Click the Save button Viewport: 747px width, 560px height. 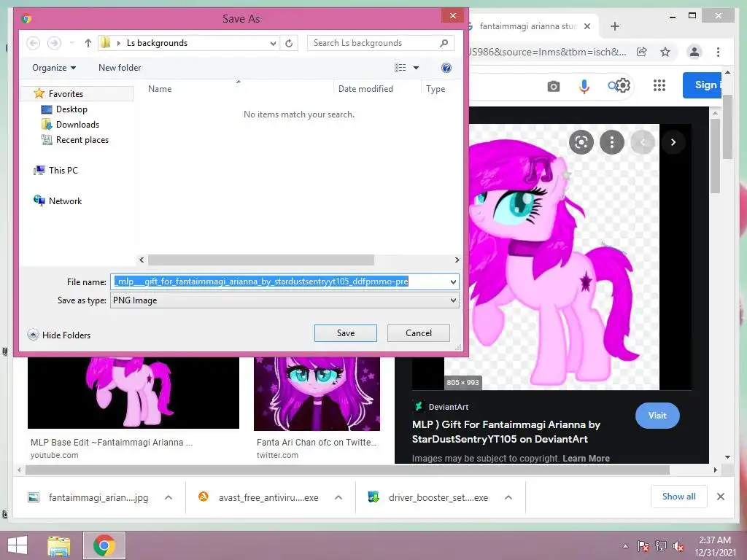(345, 332)
